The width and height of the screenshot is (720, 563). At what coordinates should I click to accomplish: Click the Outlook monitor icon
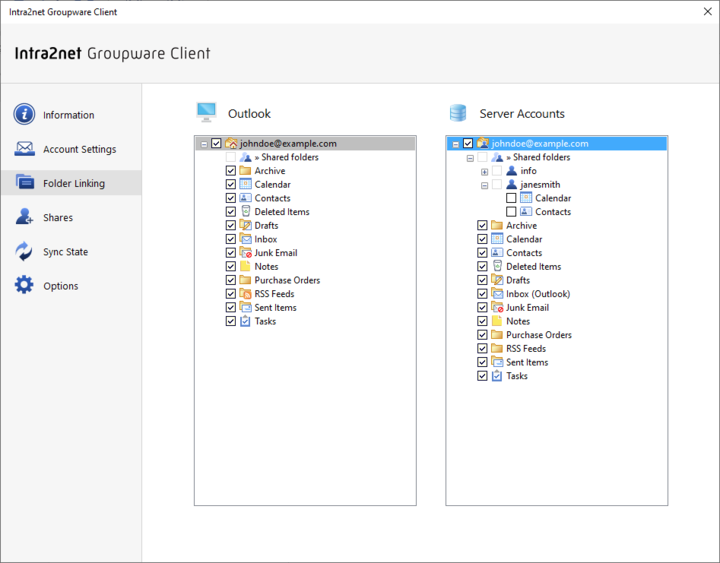206,113
